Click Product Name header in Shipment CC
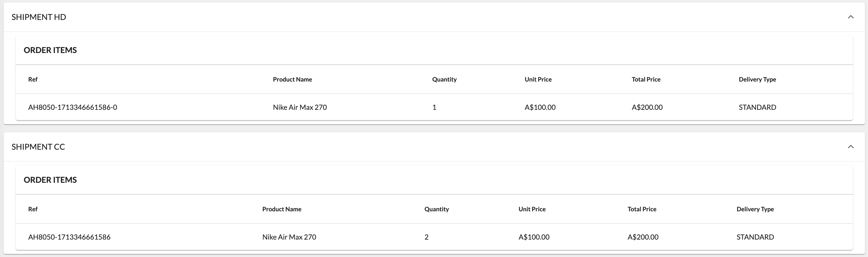 pos(282,209)
